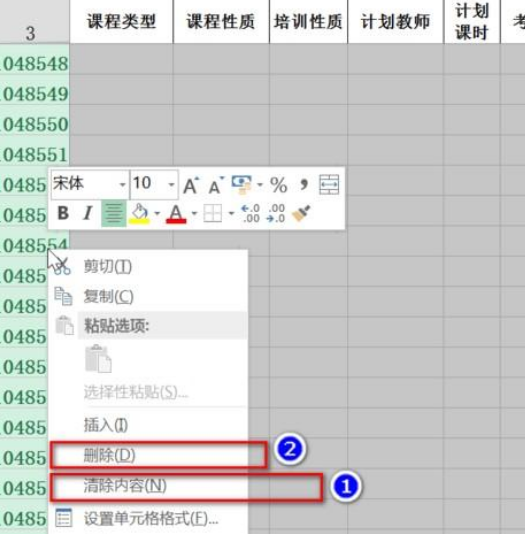Open the font color dropdown arrow
The width and height of the screenshot is (525, 534).
click(194, 214)
